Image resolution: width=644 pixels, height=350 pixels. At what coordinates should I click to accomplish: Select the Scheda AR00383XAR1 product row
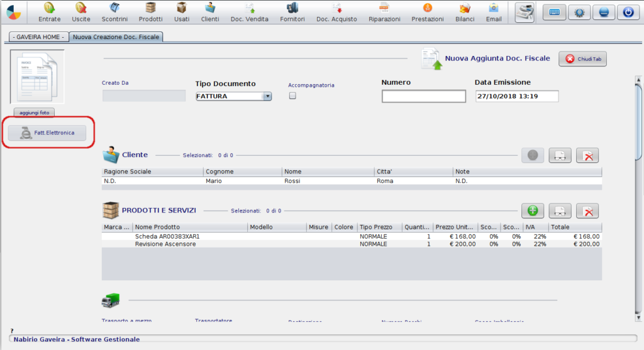coord(352,236)
